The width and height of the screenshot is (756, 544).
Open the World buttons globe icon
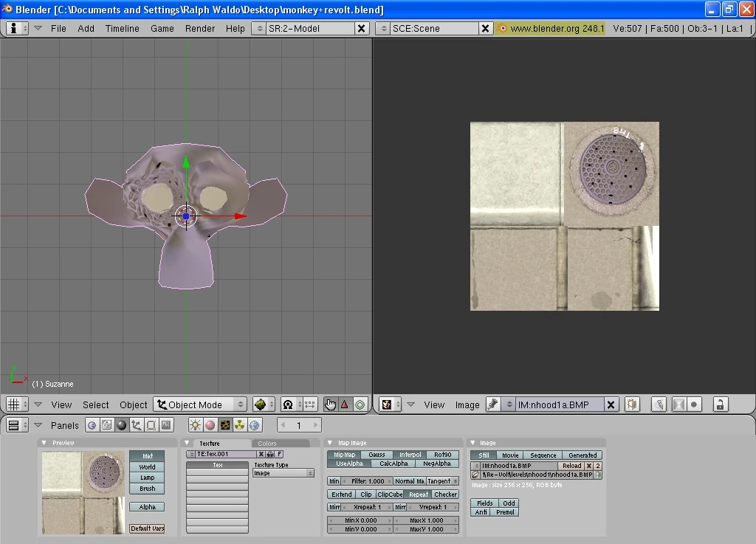tap(255, 425)
